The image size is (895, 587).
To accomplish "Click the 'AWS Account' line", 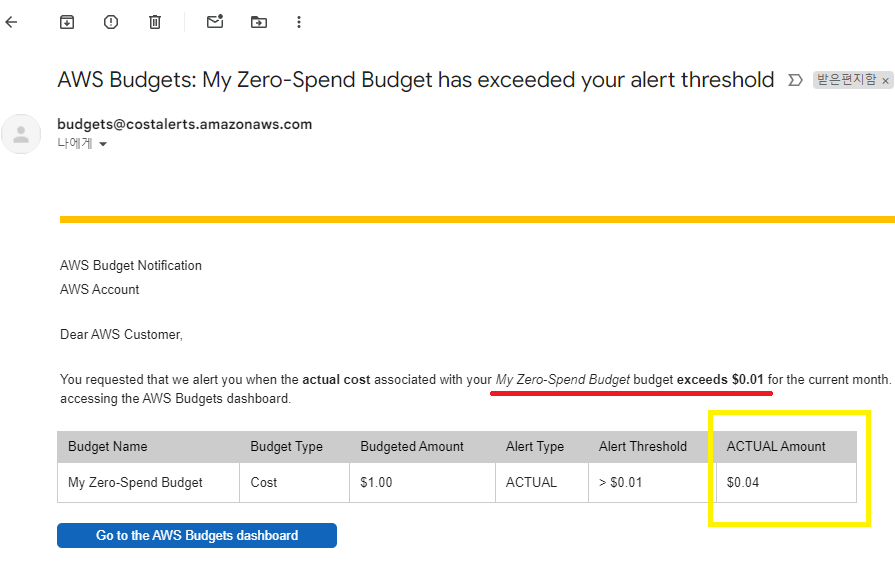I will 99,290.
